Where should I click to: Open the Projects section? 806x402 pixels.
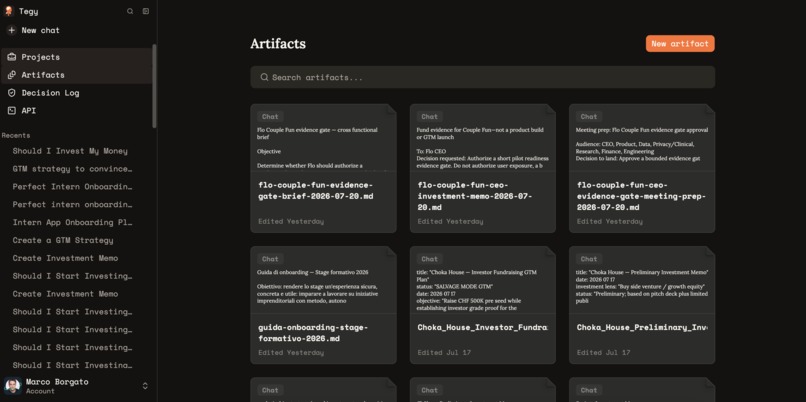pyautogui.click(x=77, y=57)
